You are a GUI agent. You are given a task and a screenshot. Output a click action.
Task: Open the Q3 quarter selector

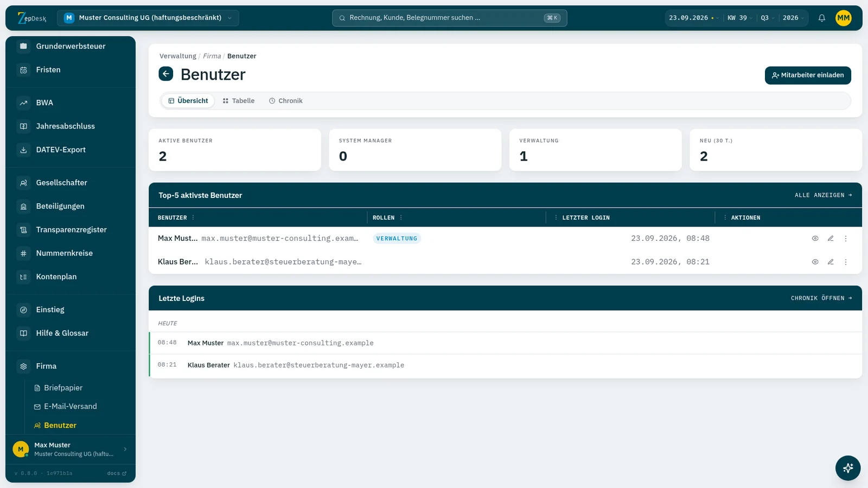[767, 18]
